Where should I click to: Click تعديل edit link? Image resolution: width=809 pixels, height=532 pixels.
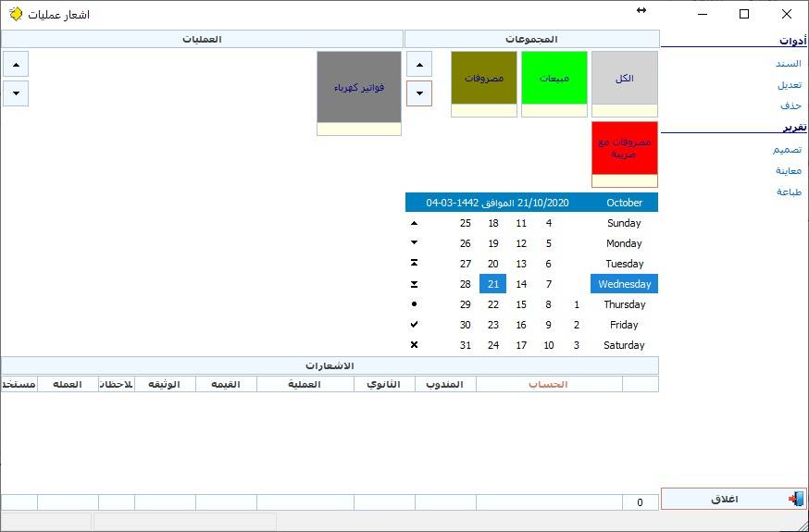(790, 84)
